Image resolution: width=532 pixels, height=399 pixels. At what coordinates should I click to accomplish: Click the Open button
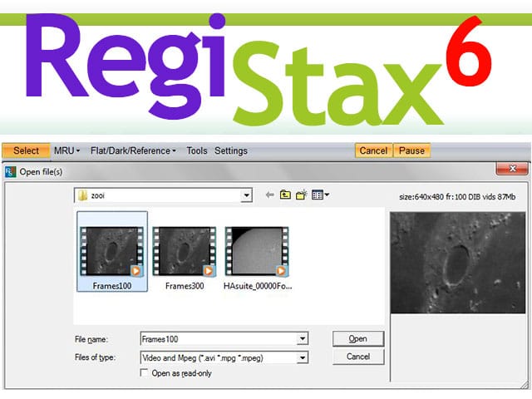(358, 338)
